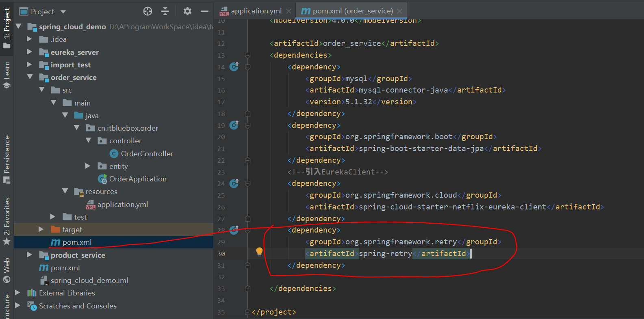The image size is (644, 319).
Task: Click the EurekaClient comment on line 23
Action: click(338, 172)
